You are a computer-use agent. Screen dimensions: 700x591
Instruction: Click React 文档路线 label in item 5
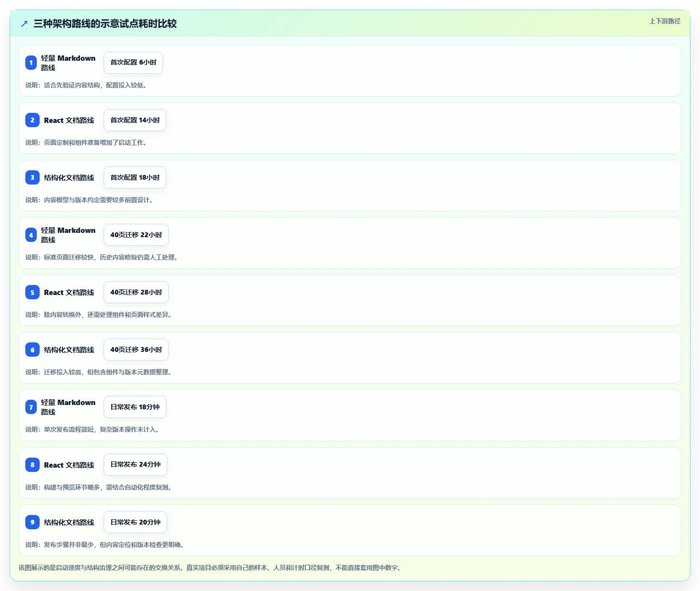(69, 292)
